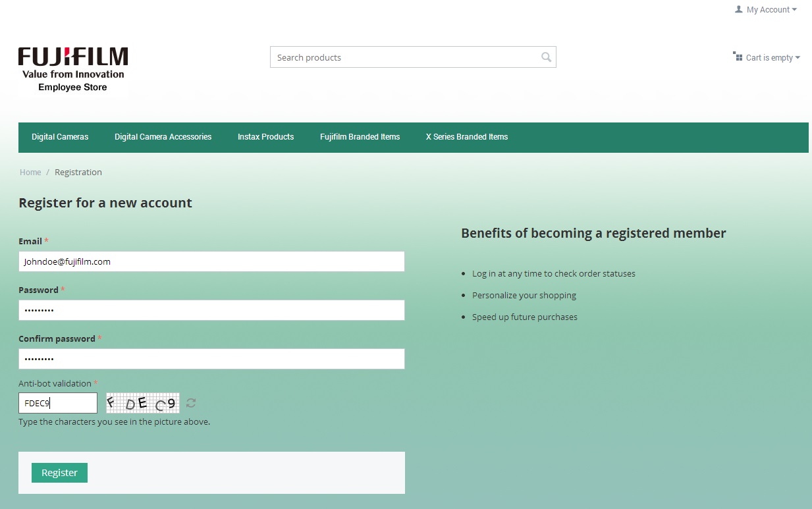Click the 'Personalize your shopping' bullet
This screenshot has width=812, height=509.
click(x=524, y=295)
